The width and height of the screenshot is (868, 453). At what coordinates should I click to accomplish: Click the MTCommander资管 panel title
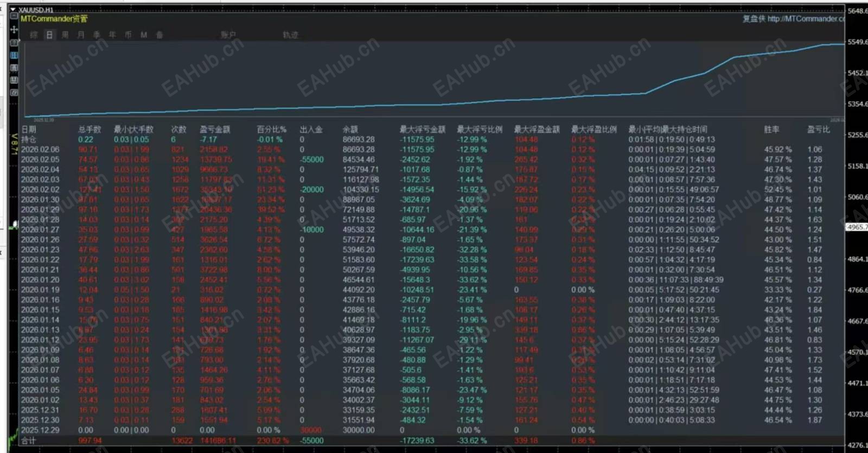[54, 19]
